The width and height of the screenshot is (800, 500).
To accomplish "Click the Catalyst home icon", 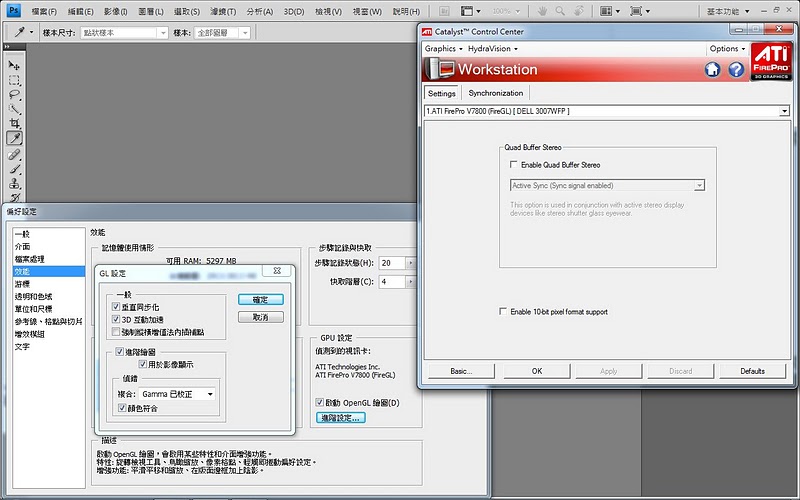I will tap(712, 69).
